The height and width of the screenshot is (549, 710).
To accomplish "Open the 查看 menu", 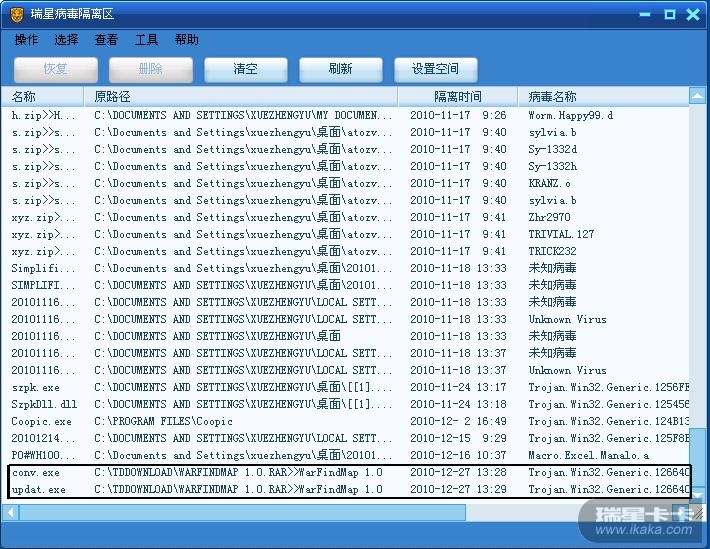I will [106, 40].
